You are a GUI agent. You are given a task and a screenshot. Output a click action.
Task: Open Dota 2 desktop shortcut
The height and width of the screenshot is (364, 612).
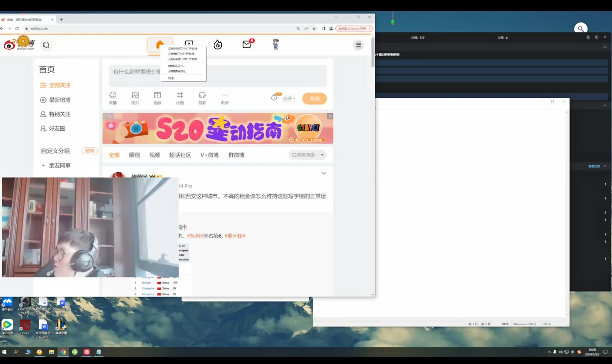[25, 326]
